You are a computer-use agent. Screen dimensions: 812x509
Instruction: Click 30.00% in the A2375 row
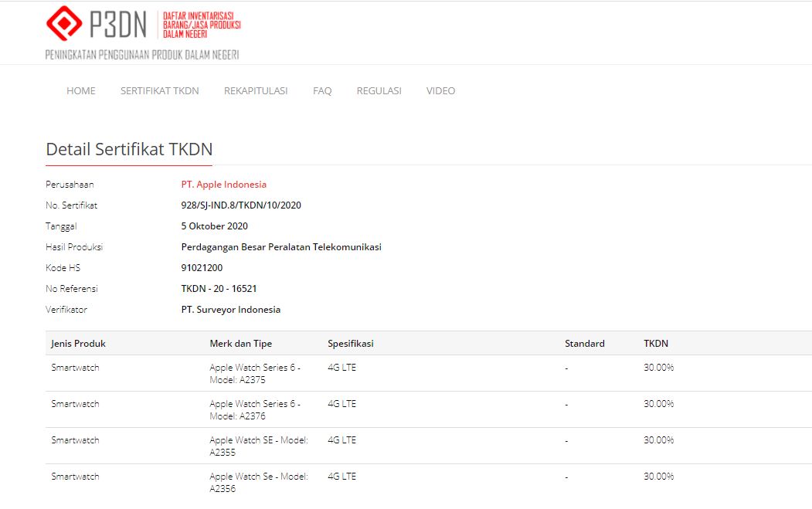coord(659,368)
